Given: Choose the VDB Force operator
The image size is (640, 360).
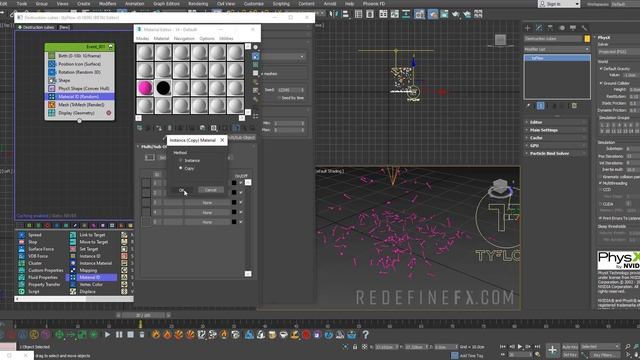Looking at the screenshot, I should coord(38,256).
